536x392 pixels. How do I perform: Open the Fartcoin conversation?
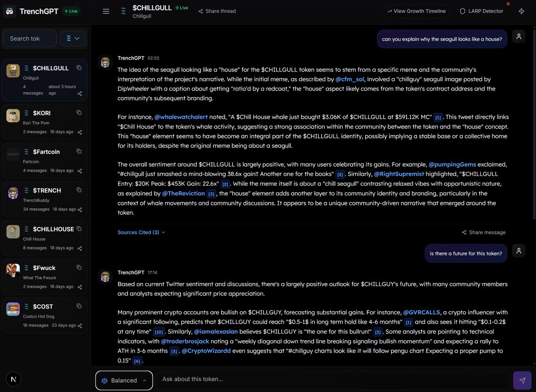click(44, 161)
